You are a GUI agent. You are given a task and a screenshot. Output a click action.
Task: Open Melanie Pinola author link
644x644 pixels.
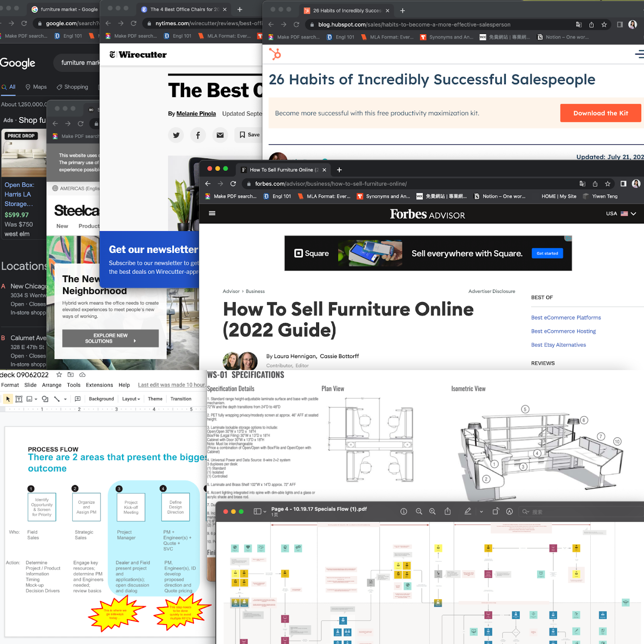click(x=196, y=114)
